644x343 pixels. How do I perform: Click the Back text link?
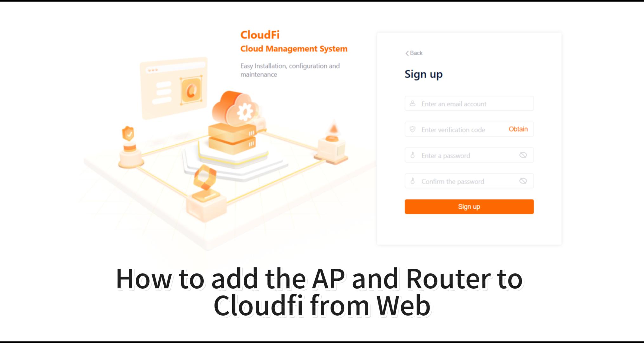[x=414, y=52]
